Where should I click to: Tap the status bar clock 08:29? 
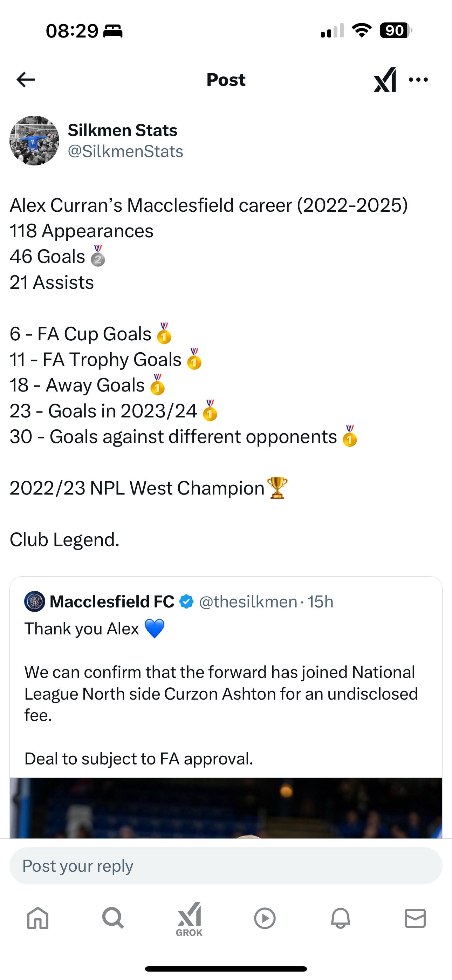click(x=72, y=31)
